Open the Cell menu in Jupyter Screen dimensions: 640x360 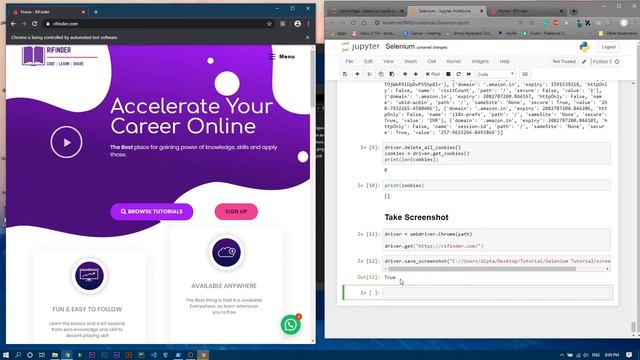(x=431, y=61)
